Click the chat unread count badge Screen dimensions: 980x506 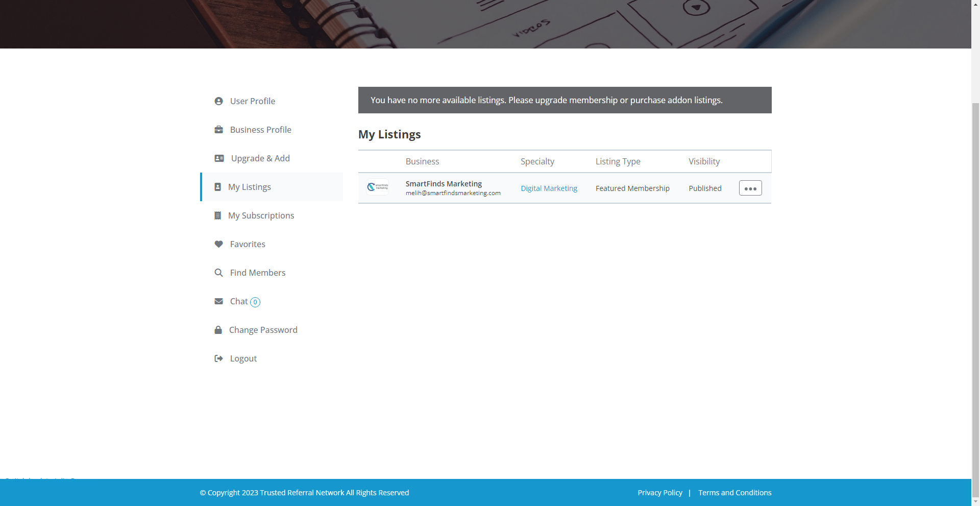pyautogui.click(x=255, y=302)
